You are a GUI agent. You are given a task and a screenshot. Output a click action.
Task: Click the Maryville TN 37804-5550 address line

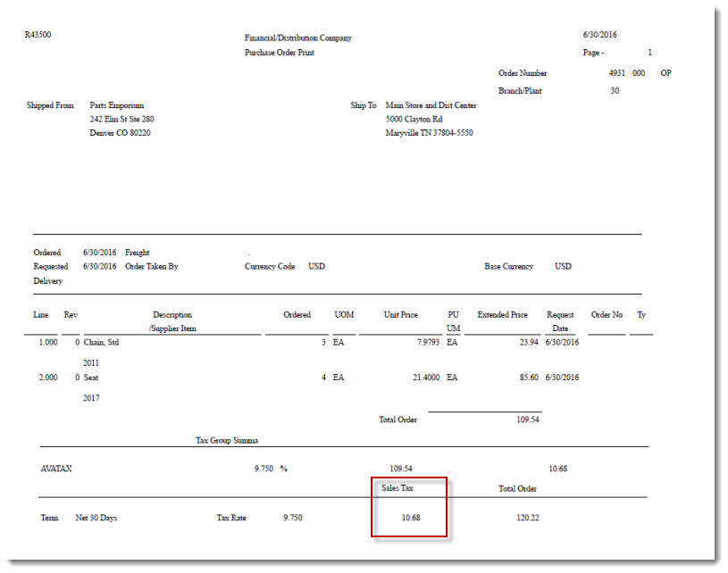pyautogui.click(x=429, y=133)
